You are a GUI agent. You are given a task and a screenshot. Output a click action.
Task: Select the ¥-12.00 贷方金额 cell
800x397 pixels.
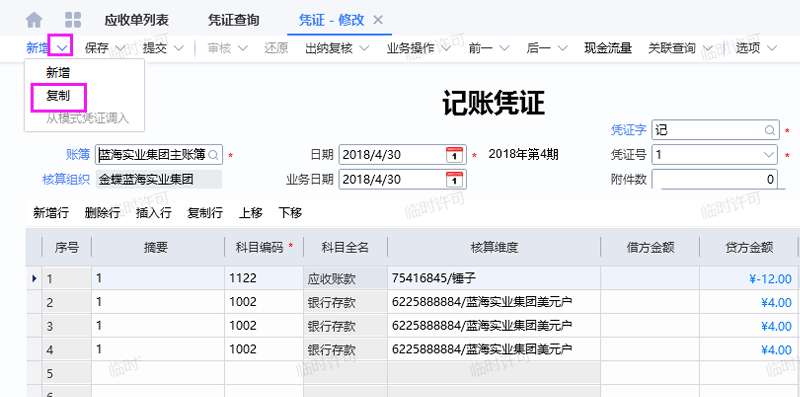click(747, 278)
